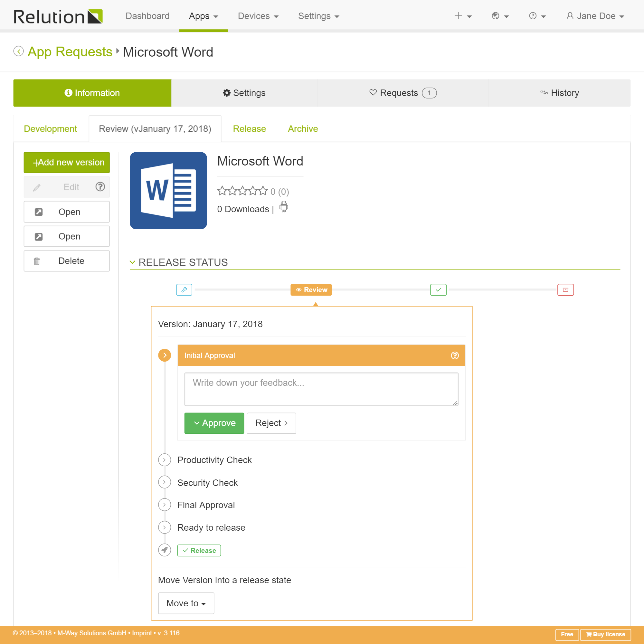Click the Delete button
The height and width of the screenshot is (644, 644).
point(67,261)
